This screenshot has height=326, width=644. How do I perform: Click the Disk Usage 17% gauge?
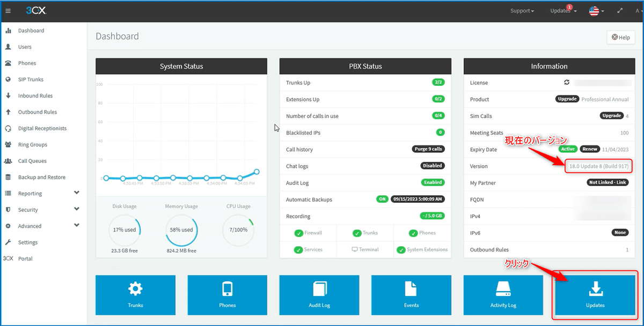[x=124, y=229]
